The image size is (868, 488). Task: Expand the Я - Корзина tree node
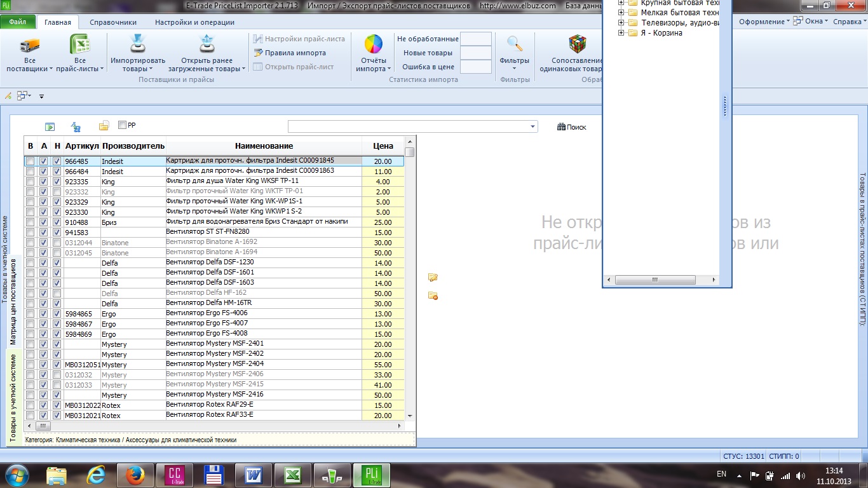pyautogui.click(x=621, y=33)
